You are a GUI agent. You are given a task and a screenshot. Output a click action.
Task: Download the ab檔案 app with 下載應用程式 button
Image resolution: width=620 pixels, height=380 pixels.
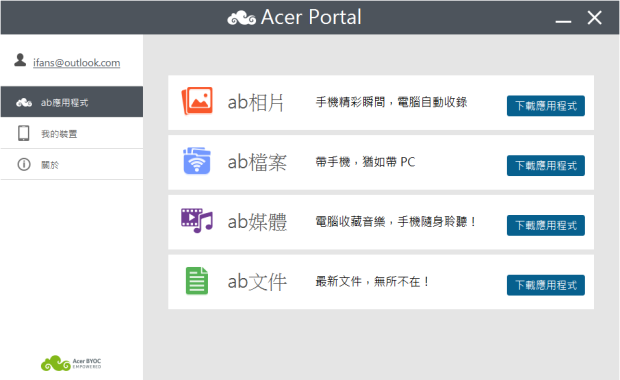[546, 165]
